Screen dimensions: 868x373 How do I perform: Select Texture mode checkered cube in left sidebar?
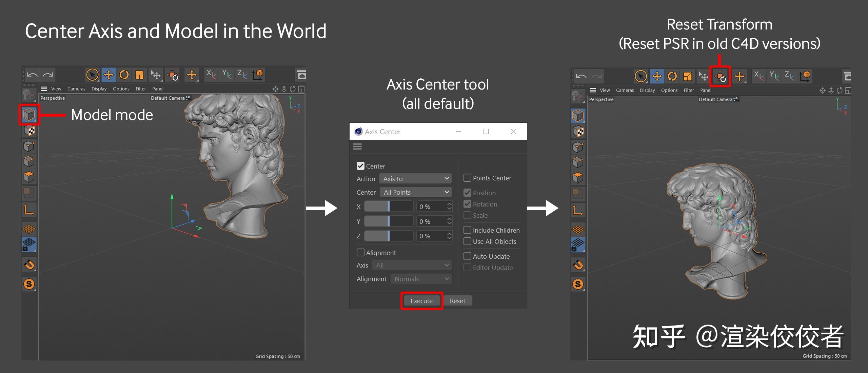29,131
